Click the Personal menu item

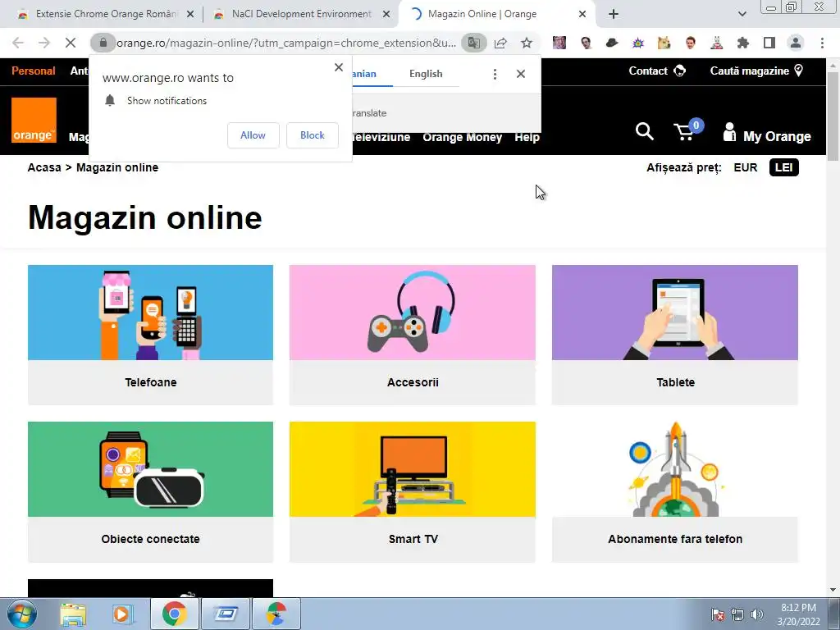33,71
